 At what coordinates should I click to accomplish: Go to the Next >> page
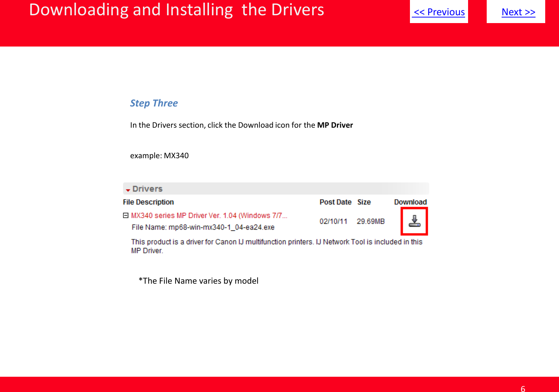click(518, 12)
